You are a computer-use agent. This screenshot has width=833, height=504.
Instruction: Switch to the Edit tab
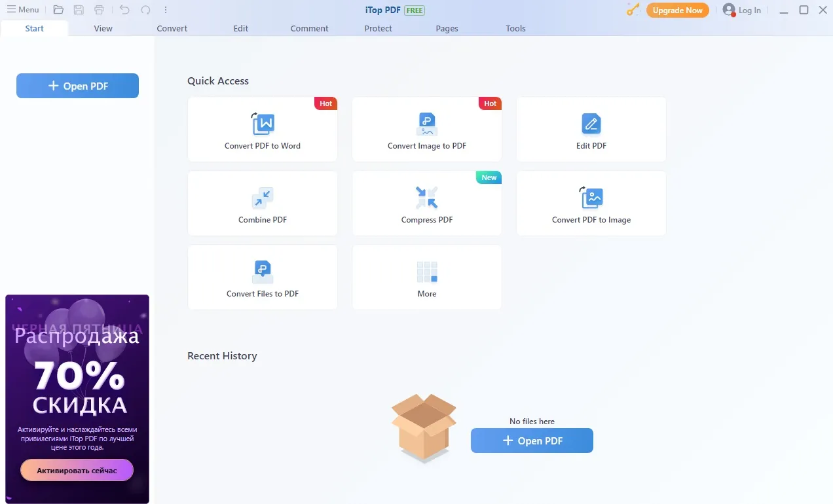click(x=241, y=28)
